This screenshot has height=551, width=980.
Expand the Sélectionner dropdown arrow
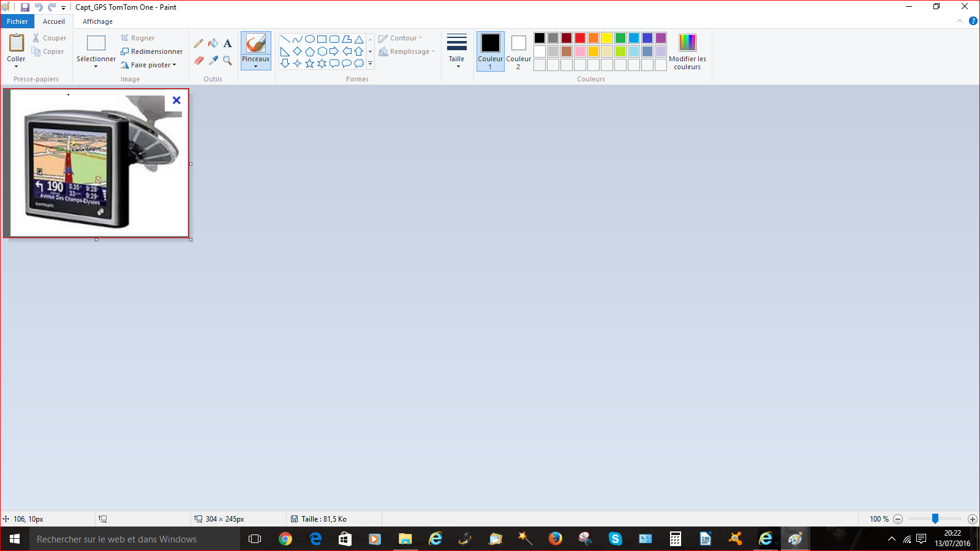[96, 66]
